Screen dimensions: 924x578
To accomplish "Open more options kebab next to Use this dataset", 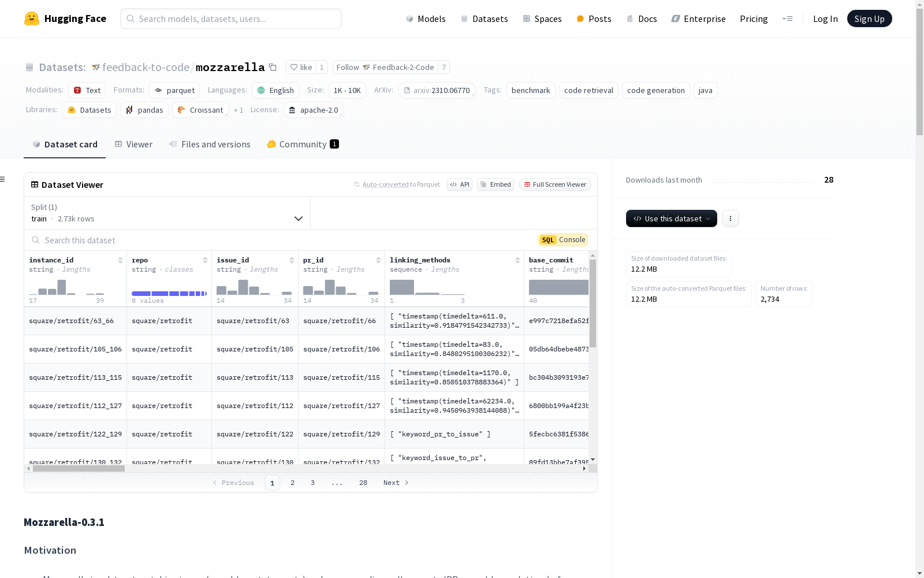I will click(x=731, y=218).
